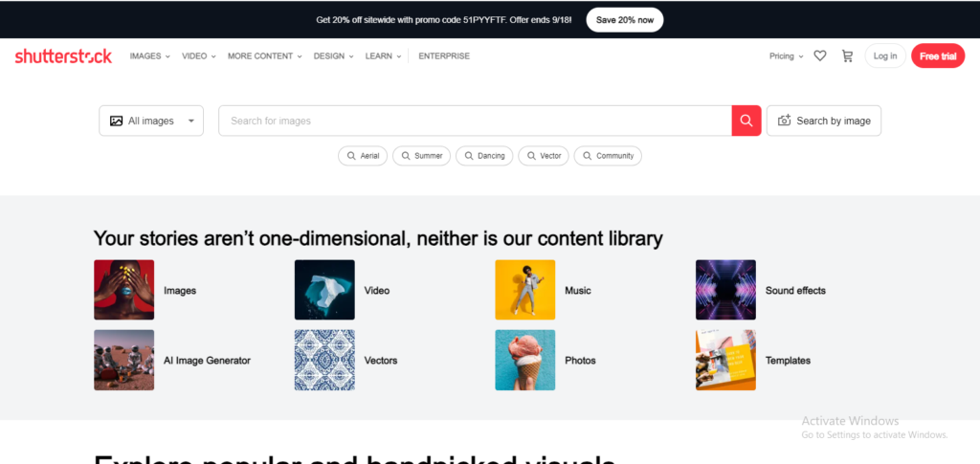Open the Photos ice cream thumbnail
Screen dimensions: 980x464
coord(525,361)
